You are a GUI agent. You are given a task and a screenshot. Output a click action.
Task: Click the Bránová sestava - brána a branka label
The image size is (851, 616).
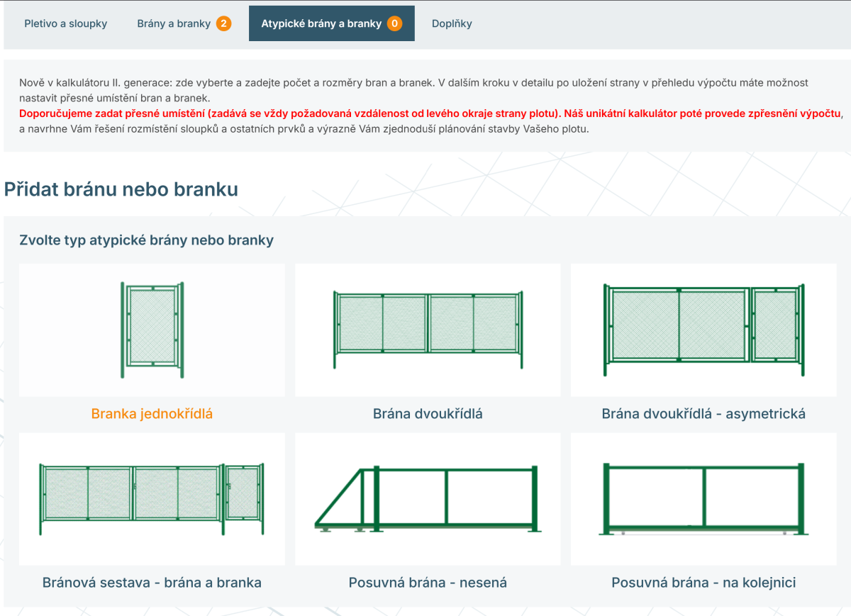pos(152,583)
